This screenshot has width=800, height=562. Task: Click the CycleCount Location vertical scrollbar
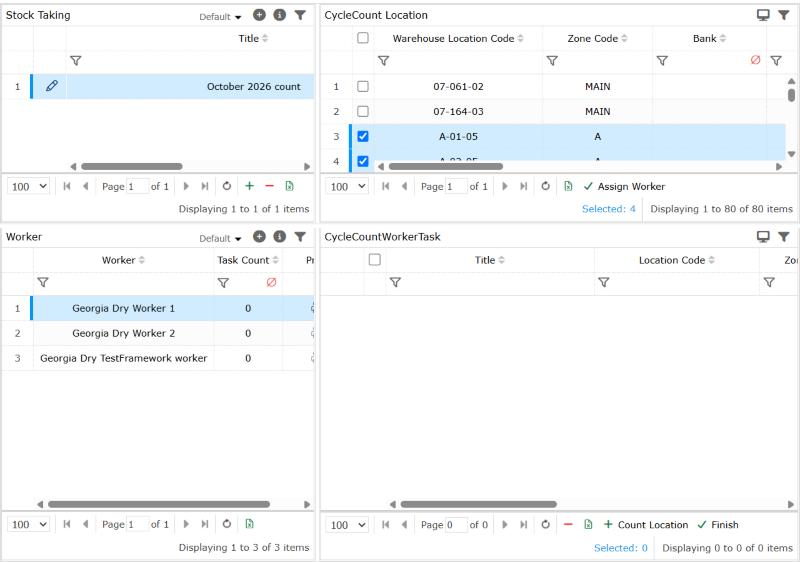791,95
